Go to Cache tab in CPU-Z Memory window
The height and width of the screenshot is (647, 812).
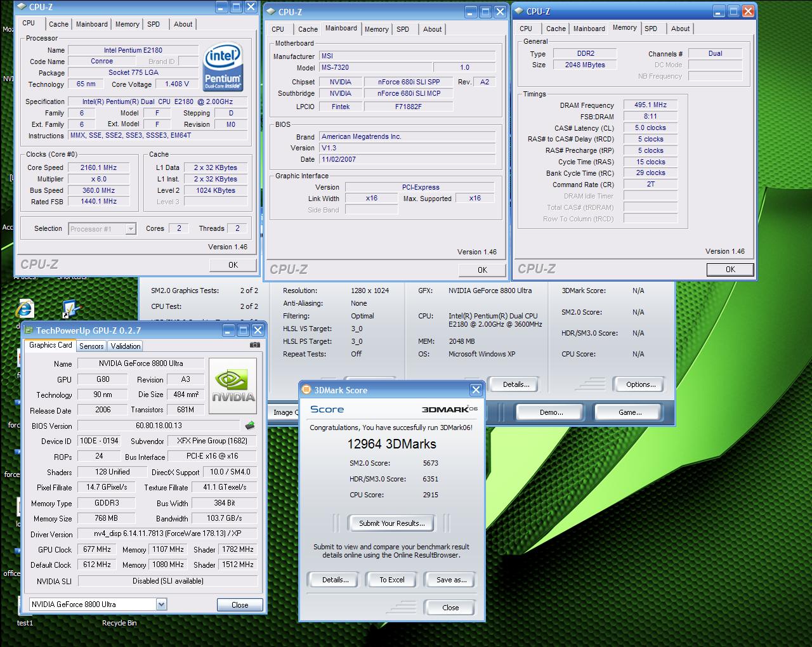point(556,29)
